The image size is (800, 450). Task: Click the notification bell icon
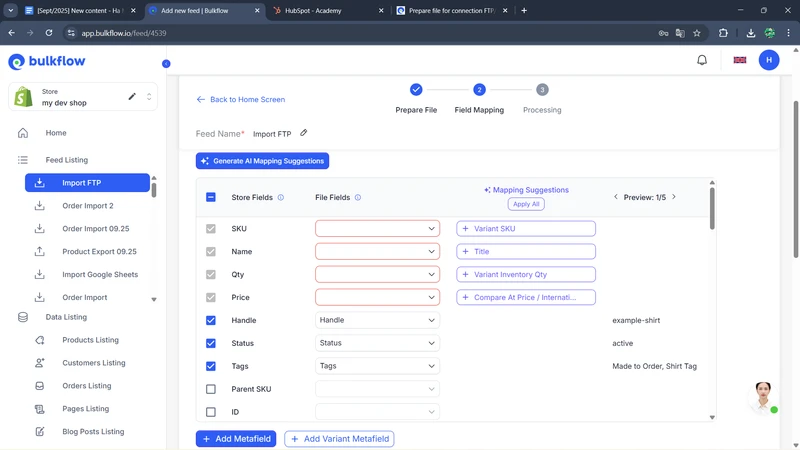[x=702, y=60]
